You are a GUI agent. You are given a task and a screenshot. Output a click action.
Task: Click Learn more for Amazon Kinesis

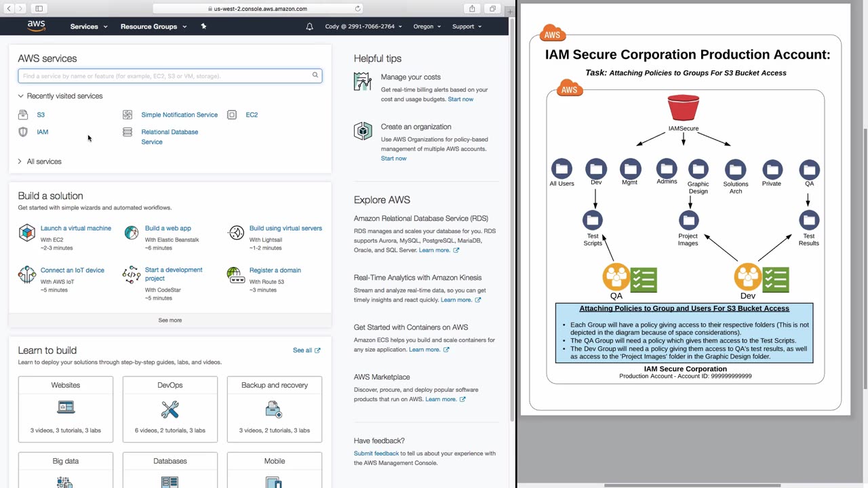point(460,300)
